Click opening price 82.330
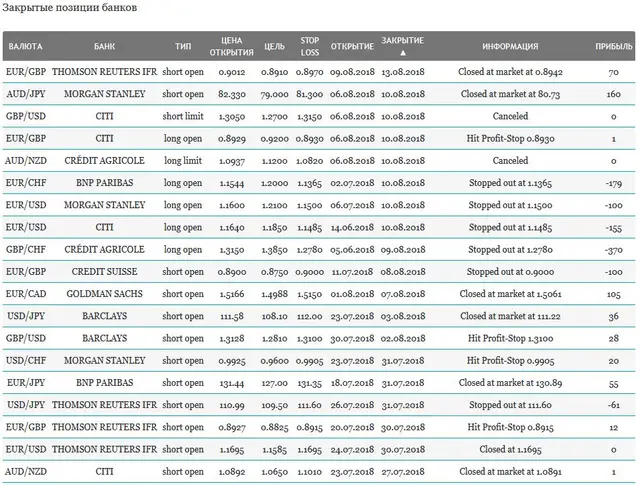The width and height of the screenshot is (640, 485). point(232,94)
